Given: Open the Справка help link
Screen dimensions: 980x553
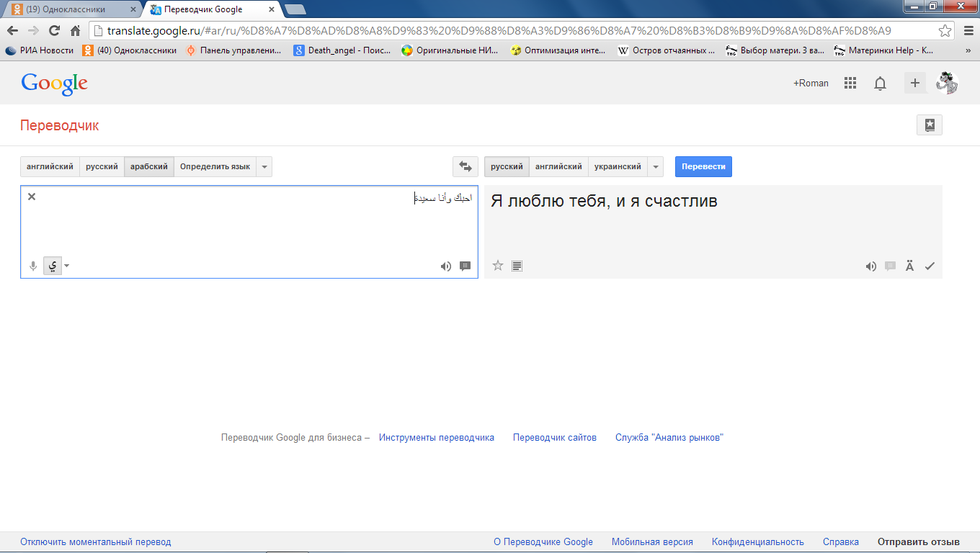Looking at the screenshot, I should pyautogui.click(x=841, y=542).
